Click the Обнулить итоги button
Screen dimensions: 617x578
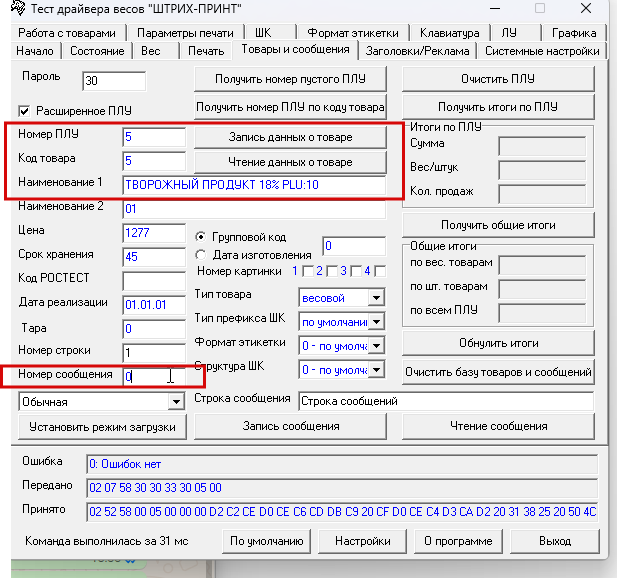pyautogui.click(x=498, y=343)
